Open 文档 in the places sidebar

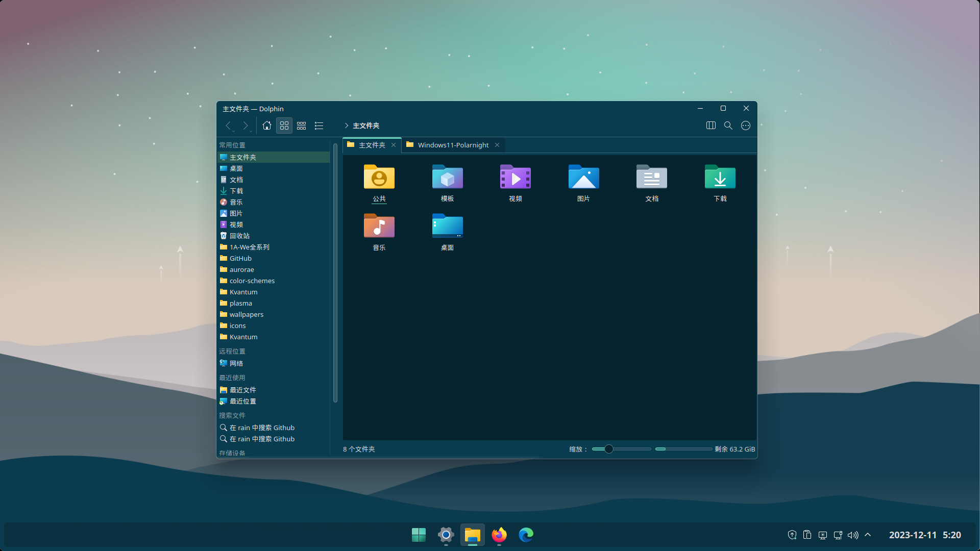click(274, 180)
